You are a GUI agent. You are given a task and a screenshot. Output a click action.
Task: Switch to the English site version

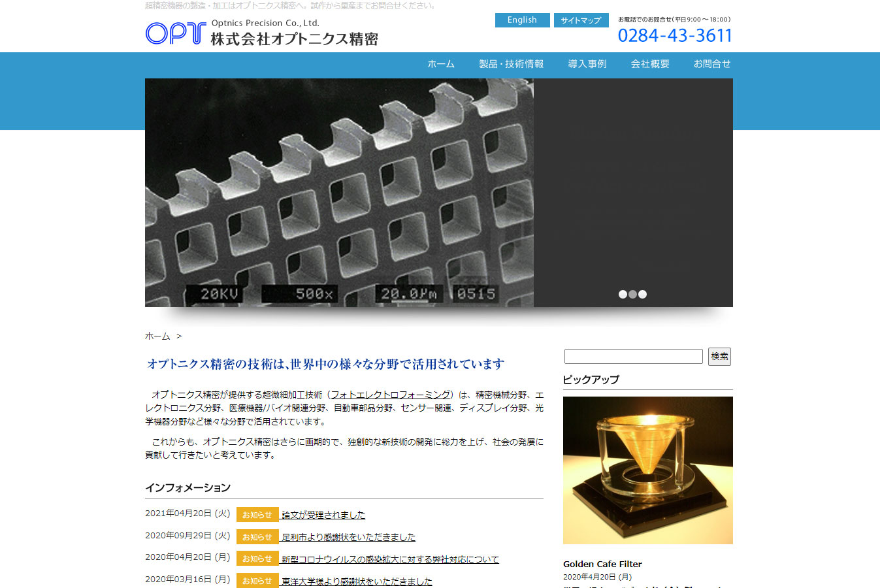pos(522,20)
